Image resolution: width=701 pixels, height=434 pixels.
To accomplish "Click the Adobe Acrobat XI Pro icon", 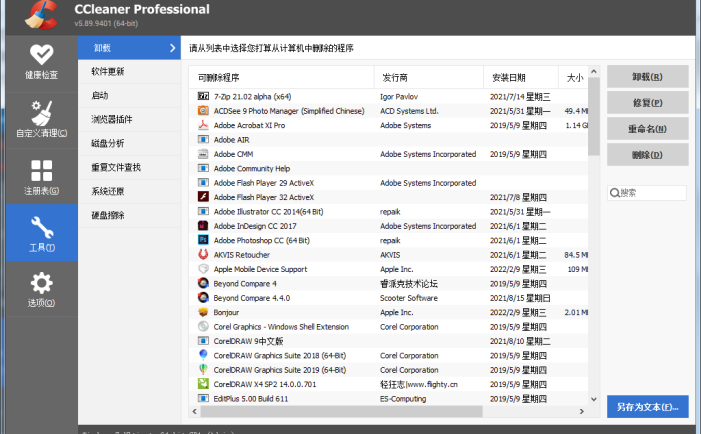I will [203, 125].
